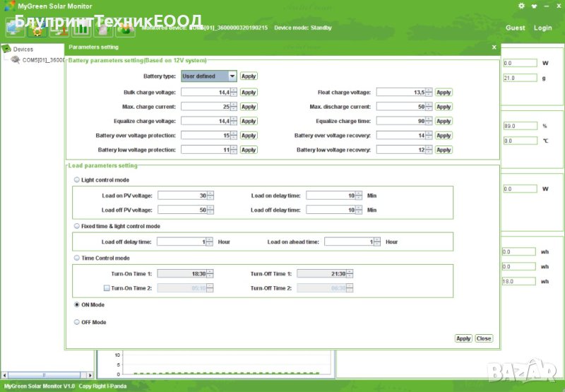Open the gear settings icon in title bar
Viewport: 565px width, 392px height.
[521, 6]
